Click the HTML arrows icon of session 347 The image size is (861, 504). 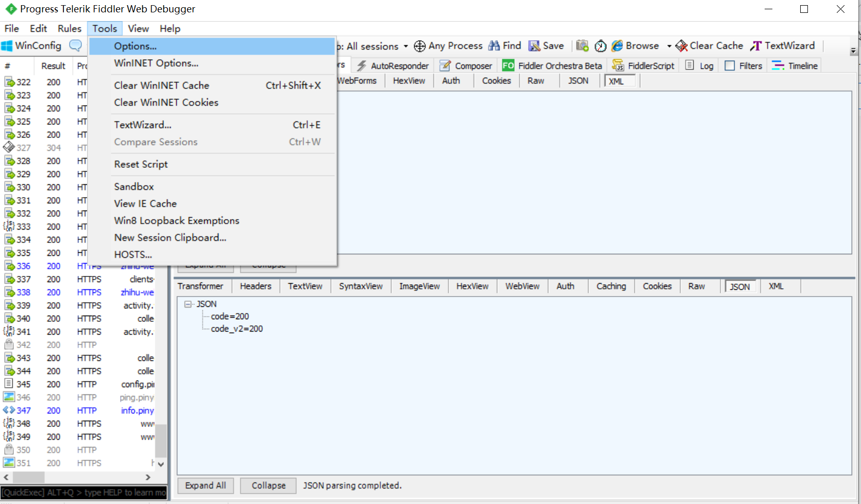pyautogui.click(x=9, y=410)
